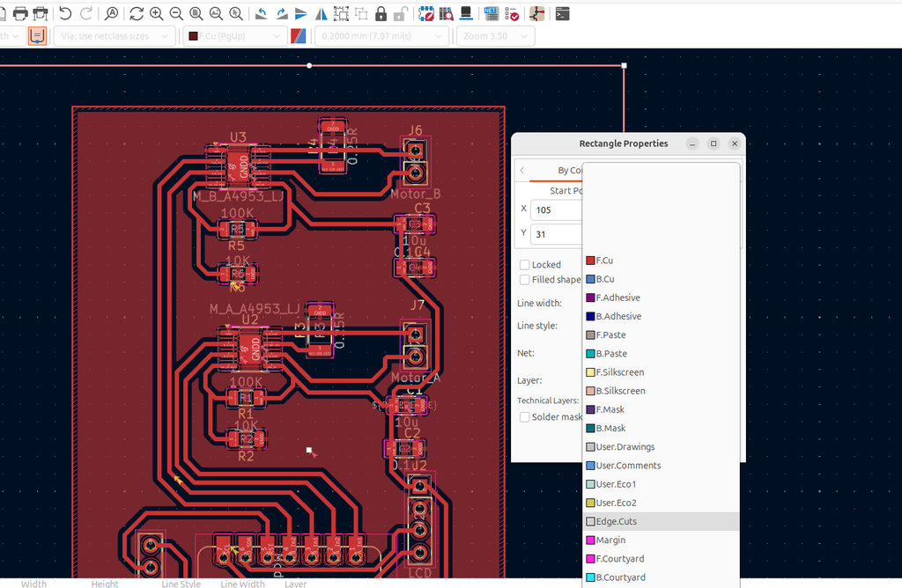Open the grid size 0.2000 mm dropdown
902x588 pixels.
[380, 36]
